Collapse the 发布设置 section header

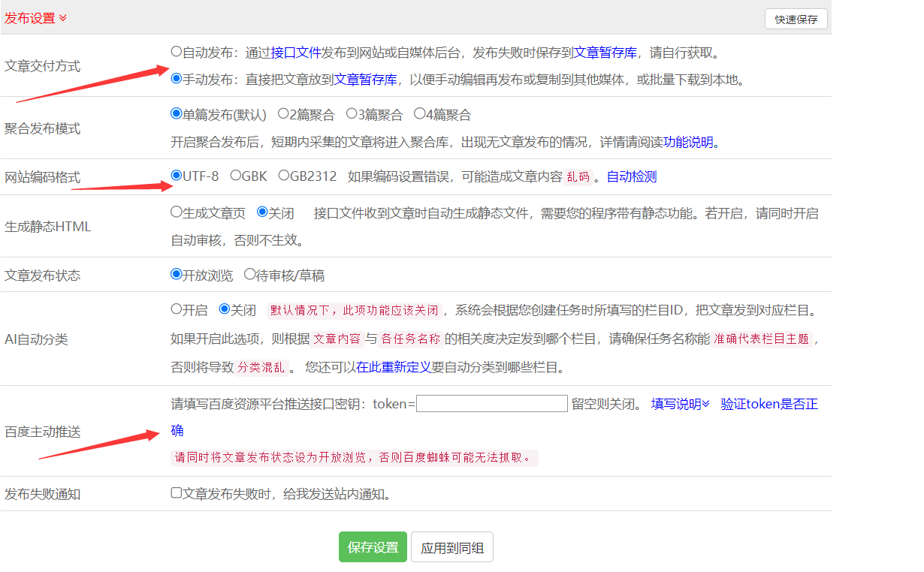click(x=35, y=18)
